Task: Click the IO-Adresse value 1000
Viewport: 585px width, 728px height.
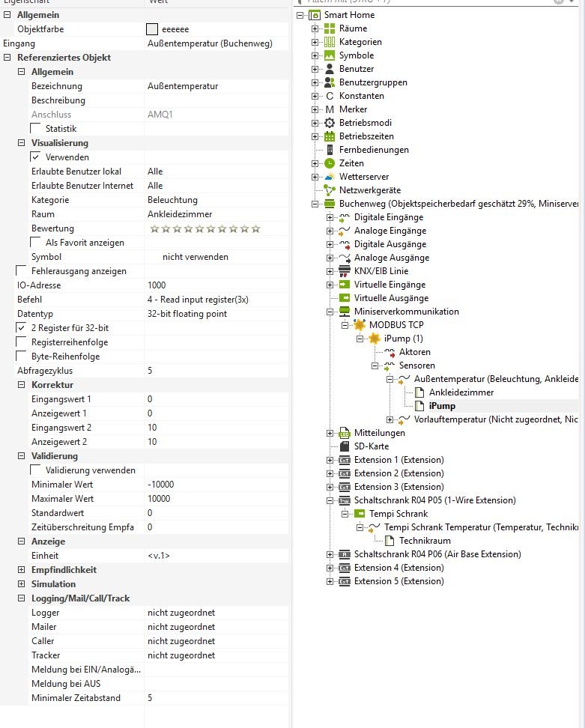Action: coord(216,285)
